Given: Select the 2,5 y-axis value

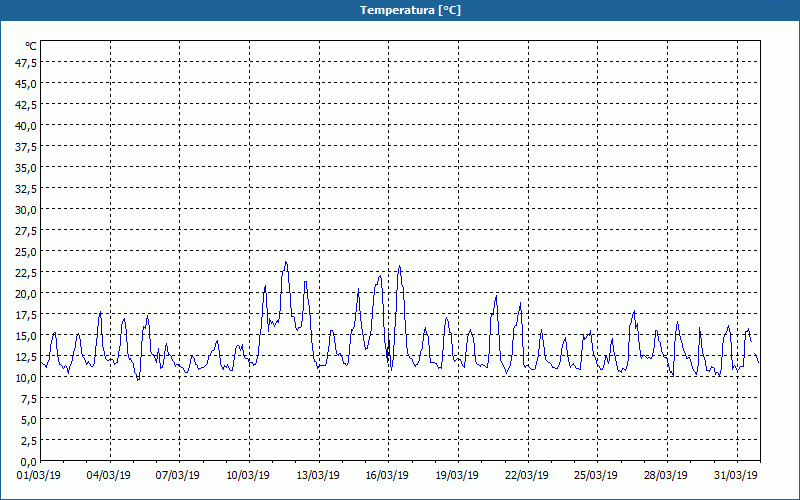Looking at the screenshot, I should [29, 441].
